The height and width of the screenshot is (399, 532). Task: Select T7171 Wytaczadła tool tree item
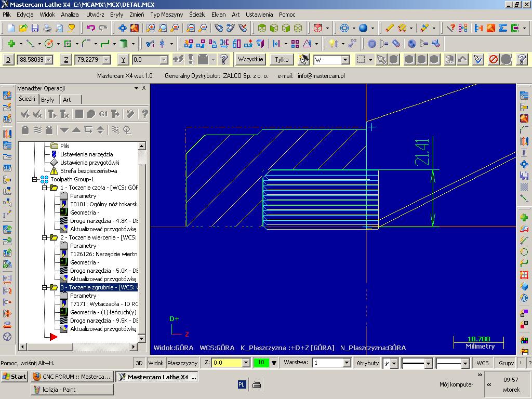pos(104,304)
